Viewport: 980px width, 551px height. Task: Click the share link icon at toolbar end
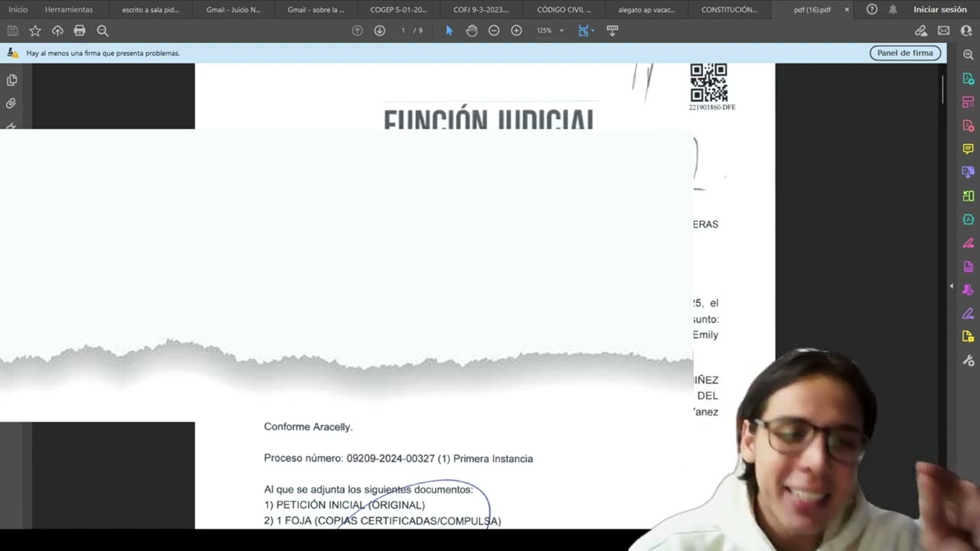click(967, 31)
